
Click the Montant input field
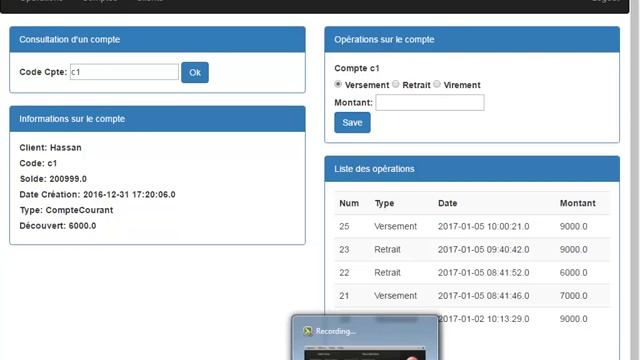pyautogui.click(x=430, y=102)
